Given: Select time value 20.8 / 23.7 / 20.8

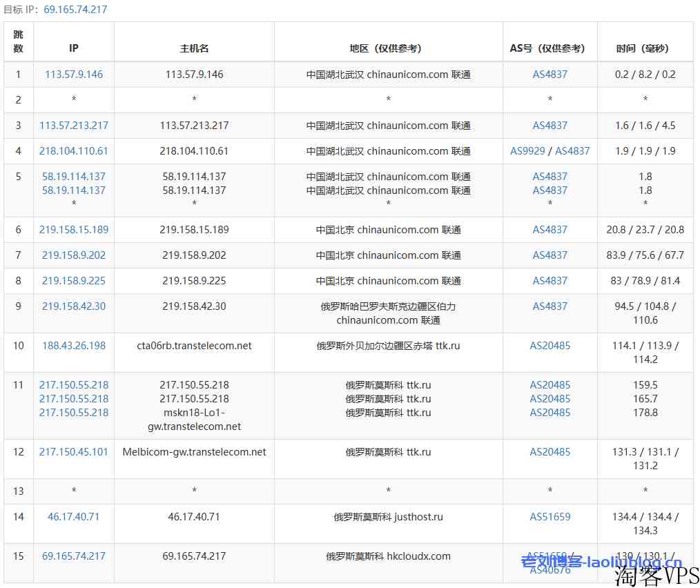Looking at the screenshot, I should coord(645,230).
